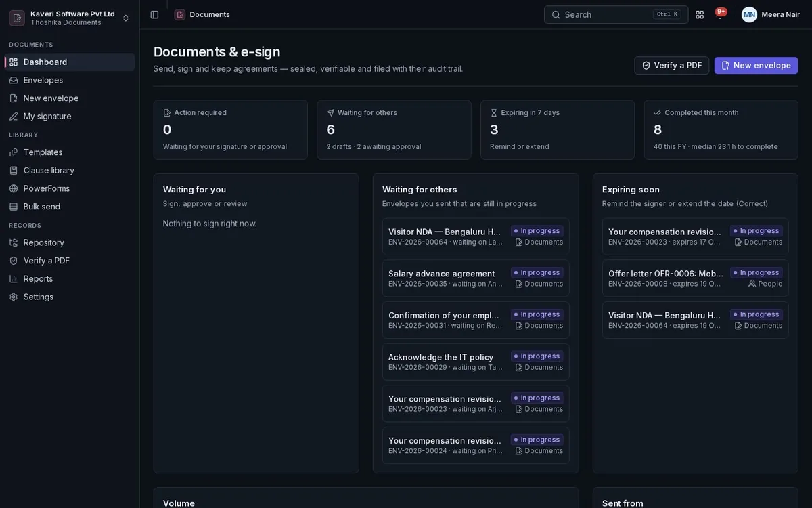Click the Verify a PDF button
The height and width of the screenshot is (508, 812).
tap(672, 65)
